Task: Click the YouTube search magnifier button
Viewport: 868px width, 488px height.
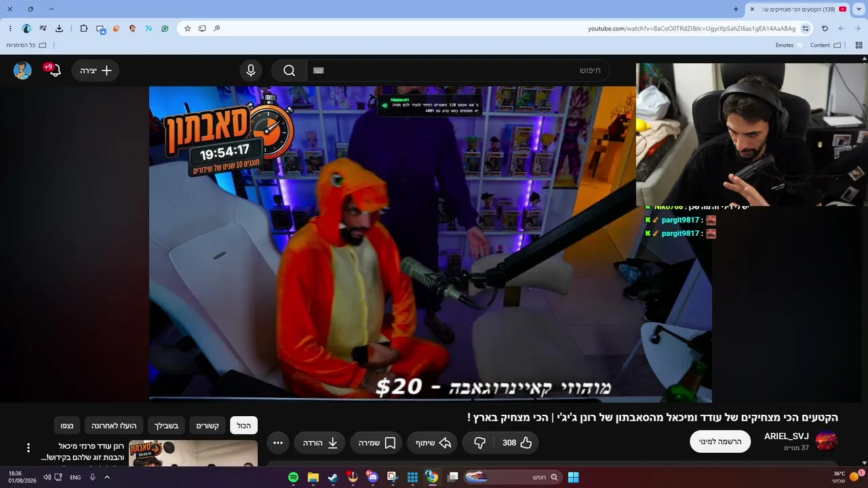Action: (x=290, y=70)
